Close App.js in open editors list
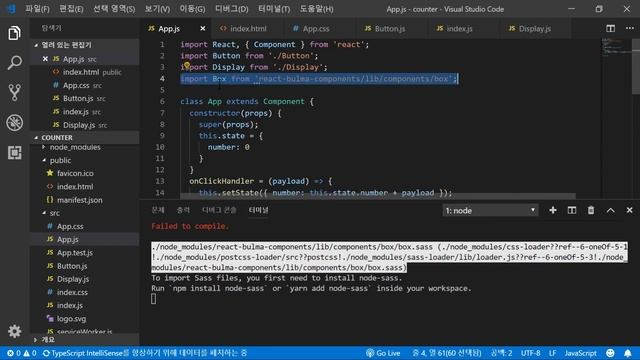The image size is (640, 360). coord(45,59)
